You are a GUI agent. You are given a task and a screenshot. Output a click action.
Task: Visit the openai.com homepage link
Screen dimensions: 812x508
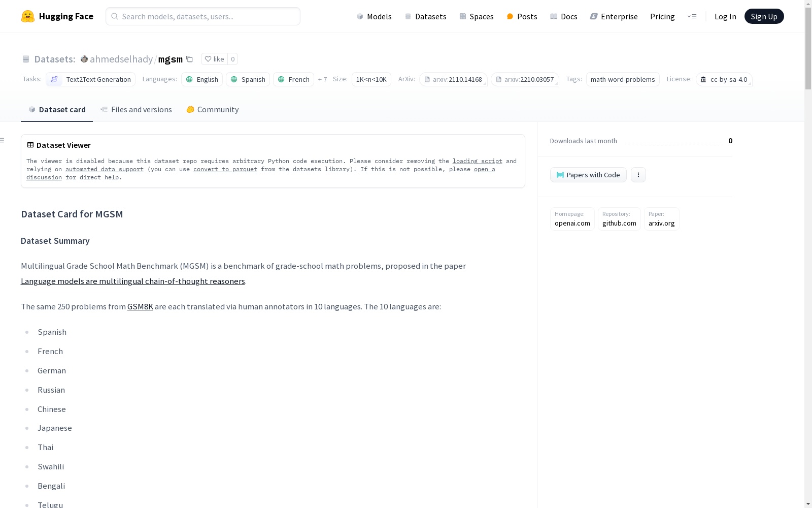572,219
